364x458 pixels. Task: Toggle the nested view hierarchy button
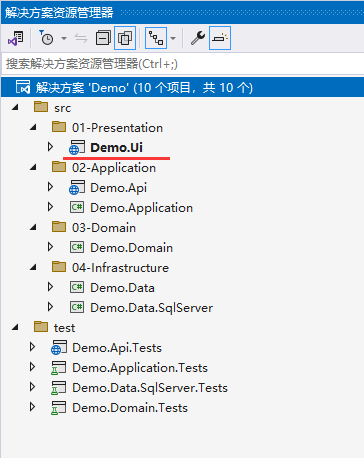[156, 38]
